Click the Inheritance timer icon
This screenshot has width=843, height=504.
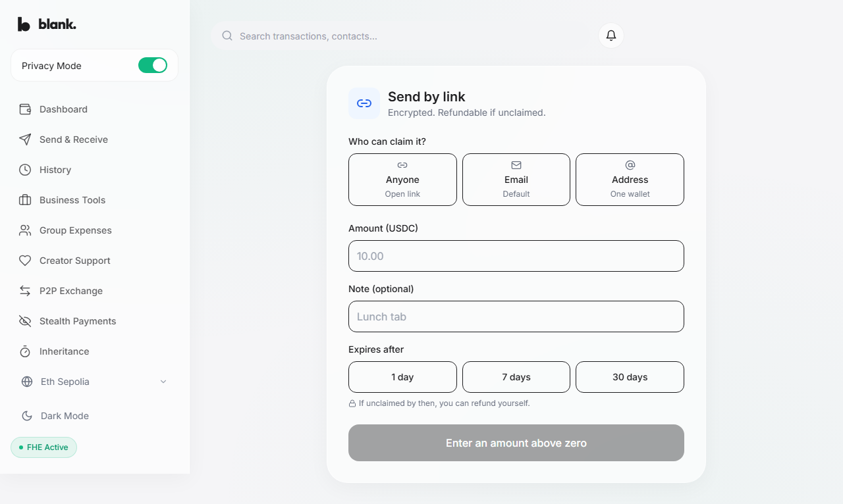[x=25, y=351]
